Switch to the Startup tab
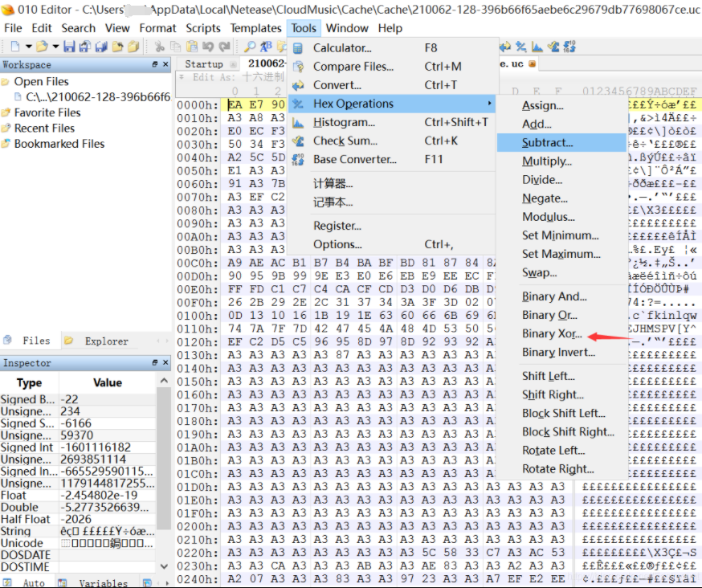This screenshot has width=702, height=588. coord(204,64)
